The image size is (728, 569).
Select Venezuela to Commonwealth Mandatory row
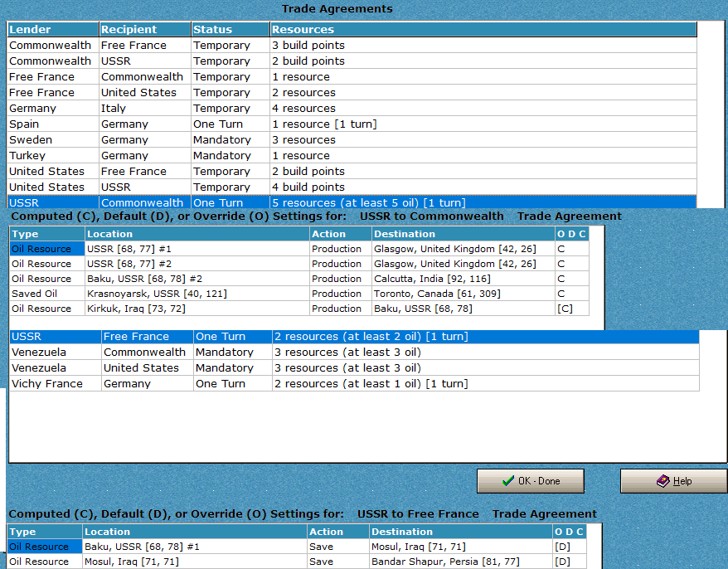point(354,353)
